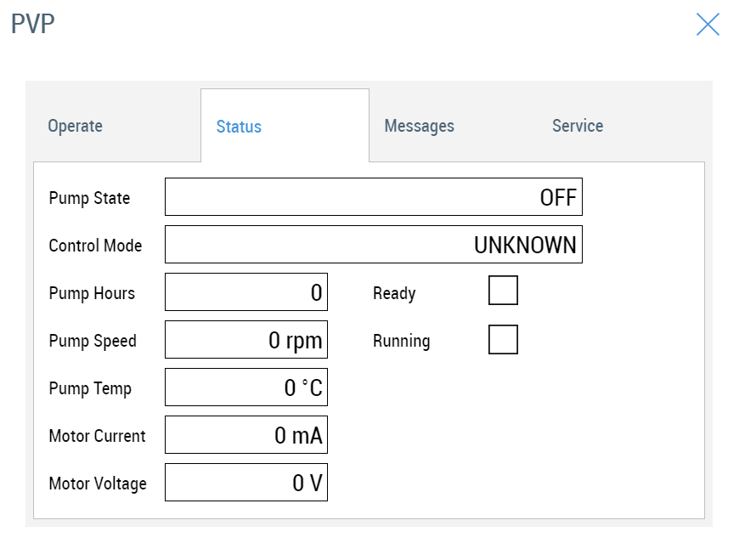Click the Control Mode field showing UNKNOWN
This screenshot has width=739, height=560.
pyautogui.click(x=373, y=245)
